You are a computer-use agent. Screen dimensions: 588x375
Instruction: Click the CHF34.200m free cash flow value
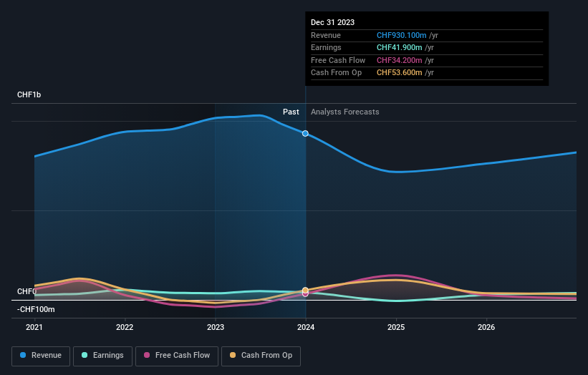click(x=400, y=60)
